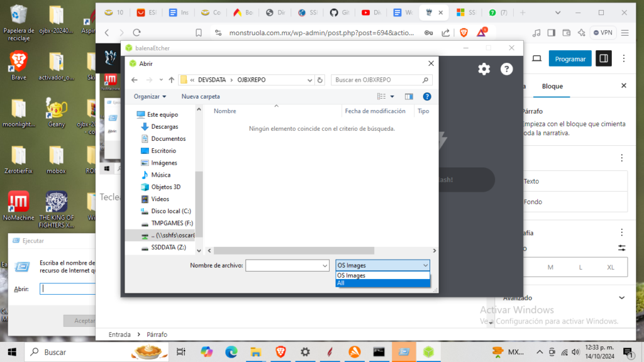Toggle Brave VPN button
The image size is (644, 362).
pyautogui.click(x=603, y=33)
